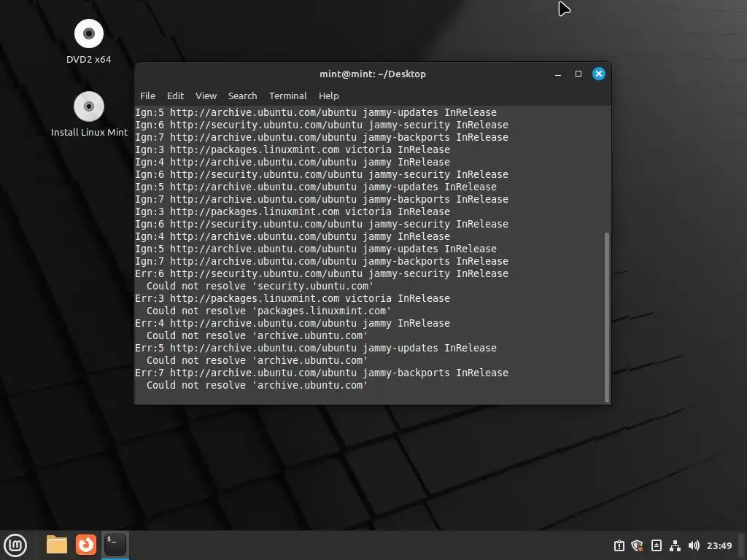Click line "Could not resolve 'security.ubuntu.com'"
The width and height of the screenshot is (747, 560).
pyautogui.click(x=260, y=286)
